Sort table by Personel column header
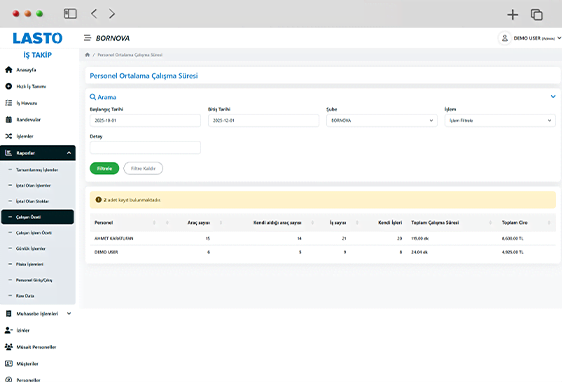This screenshot has height=382, width=562. point(104,223)
